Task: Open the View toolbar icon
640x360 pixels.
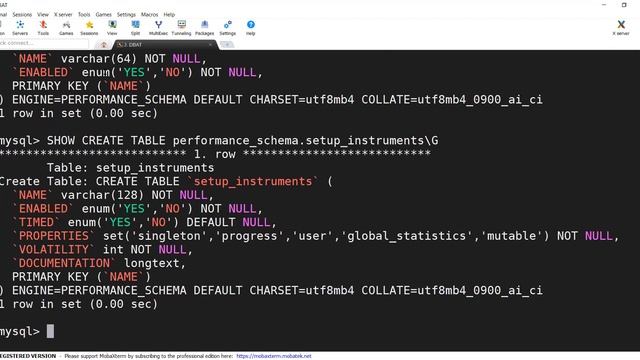Action: click(x=112, y=28)
